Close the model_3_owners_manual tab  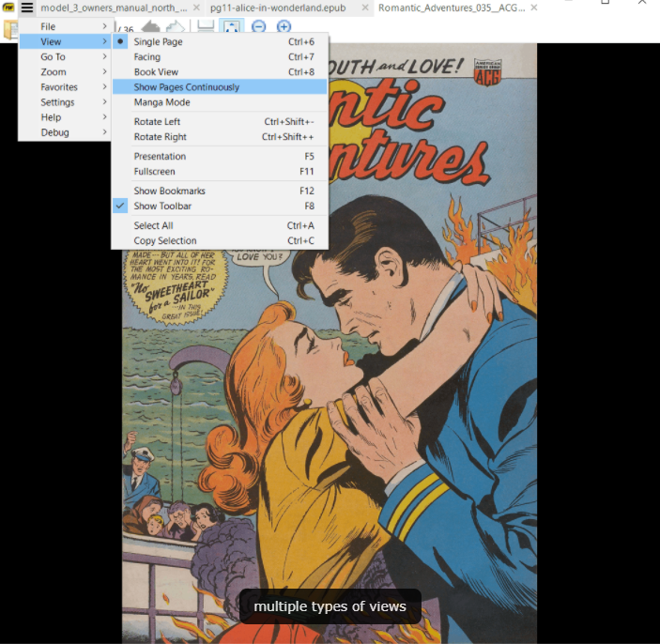(196, 8)
